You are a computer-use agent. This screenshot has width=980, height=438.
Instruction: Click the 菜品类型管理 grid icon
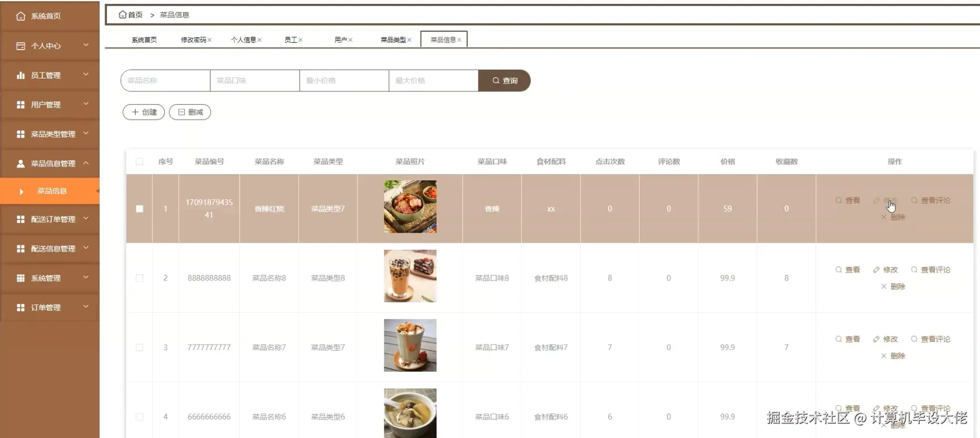pyautogui.click(x=21, y=134)
